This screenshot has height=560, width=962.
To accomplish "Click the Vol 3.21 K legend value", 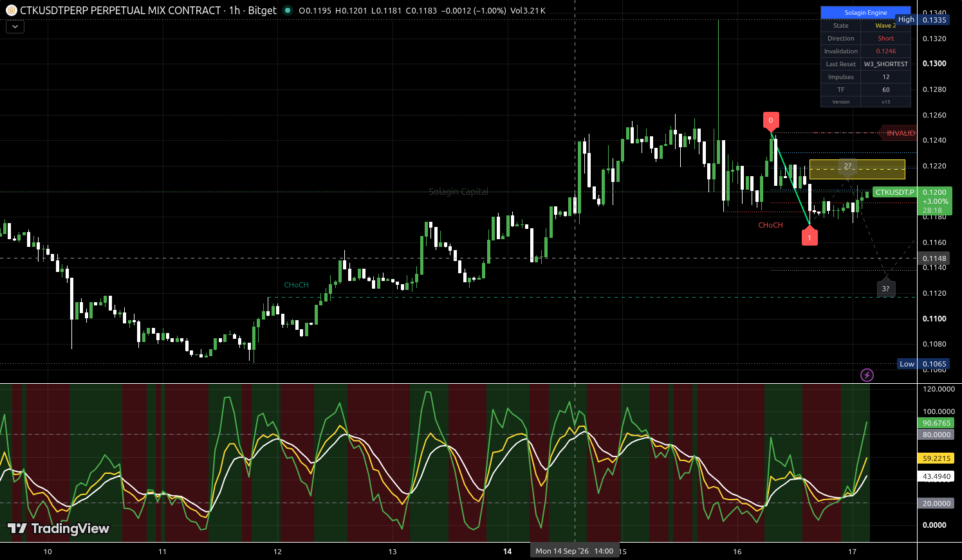I will tap(528, 10).
